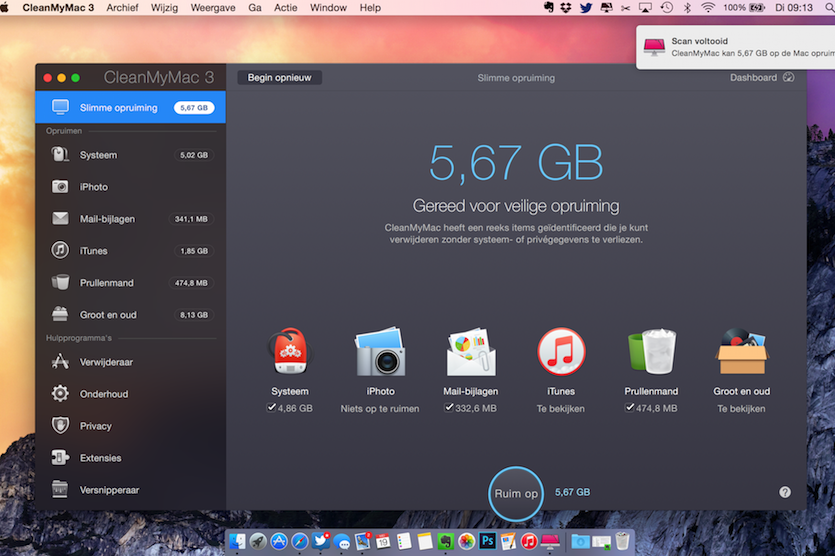Click the Spotlight search icon
Image resolution: width=835 pixels, height=556 pixels.
829,7
